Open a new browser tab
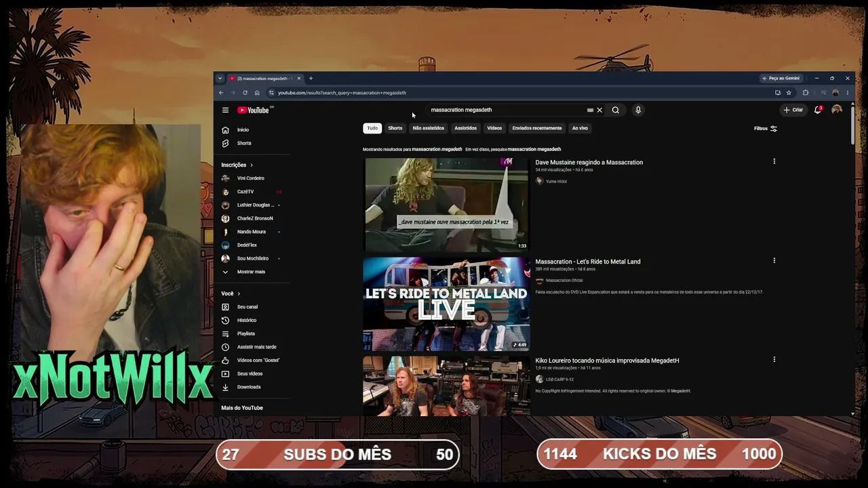The width and height of the screenshot is (868, 488). click(x=311, y=78)
